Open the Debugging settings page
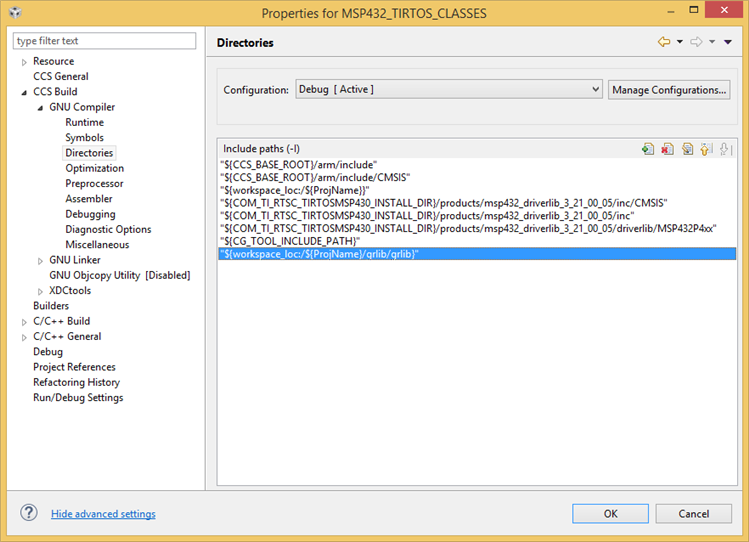 pyautogui.click(x=90, y=214)
